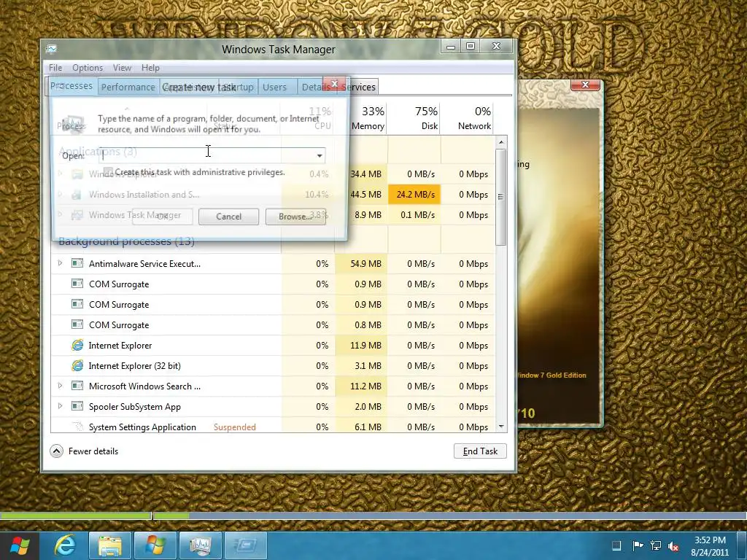Click the Browse... button

(295, 216)
